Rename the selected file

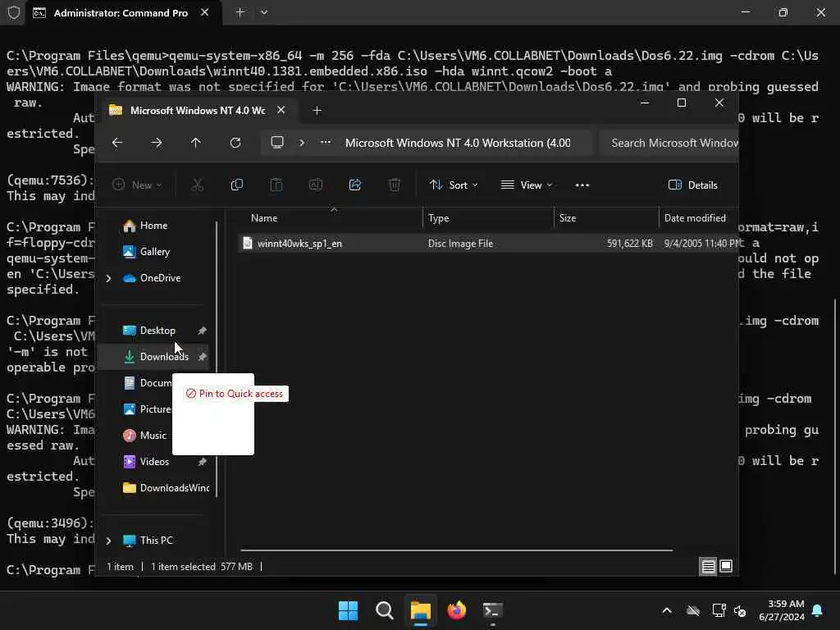pyautogui.click(x=316, y=185)
